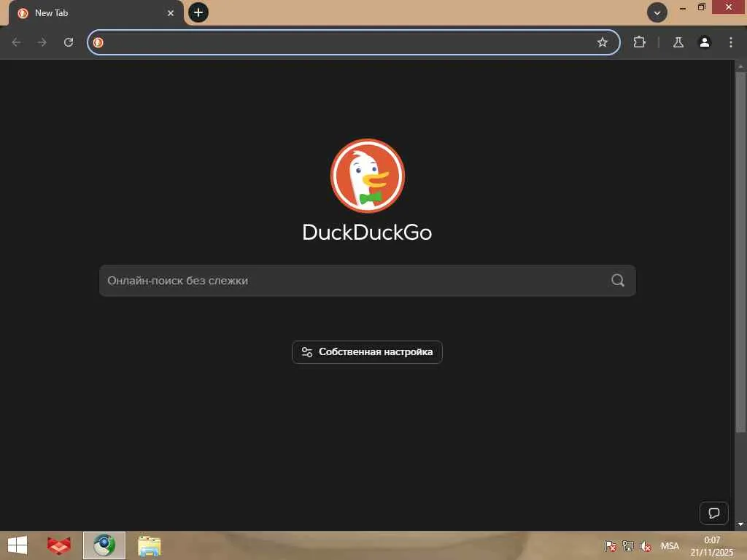Focus the browser address bar
Viewport: 747px width, 560px height.
point(354,42)
